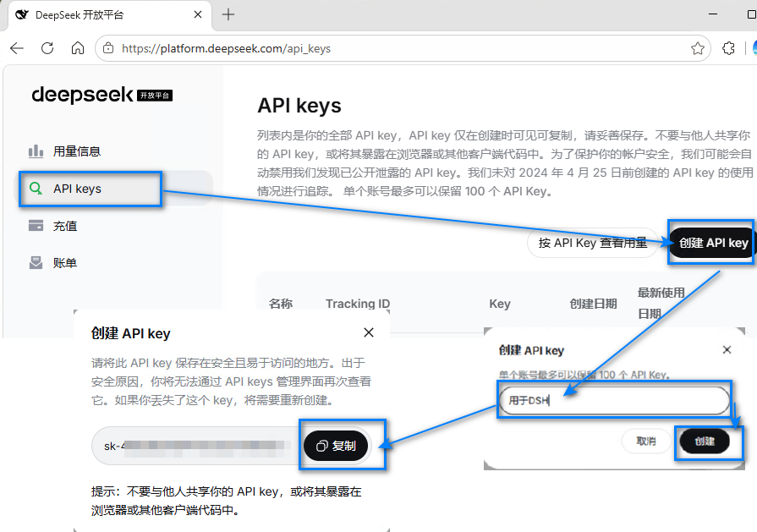Maximize the browser window

pyautogui.click(x=751, y=14)
